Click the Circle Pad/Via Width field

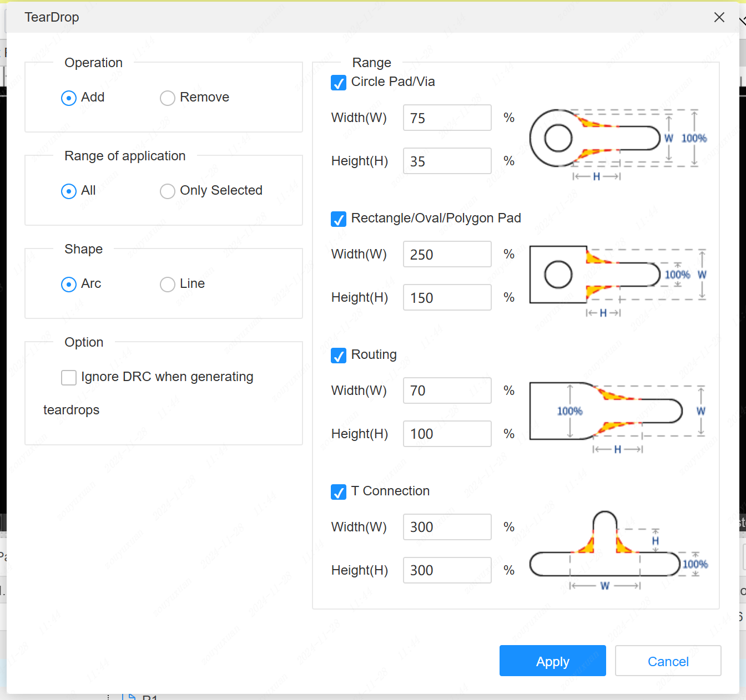pos(447,118)
